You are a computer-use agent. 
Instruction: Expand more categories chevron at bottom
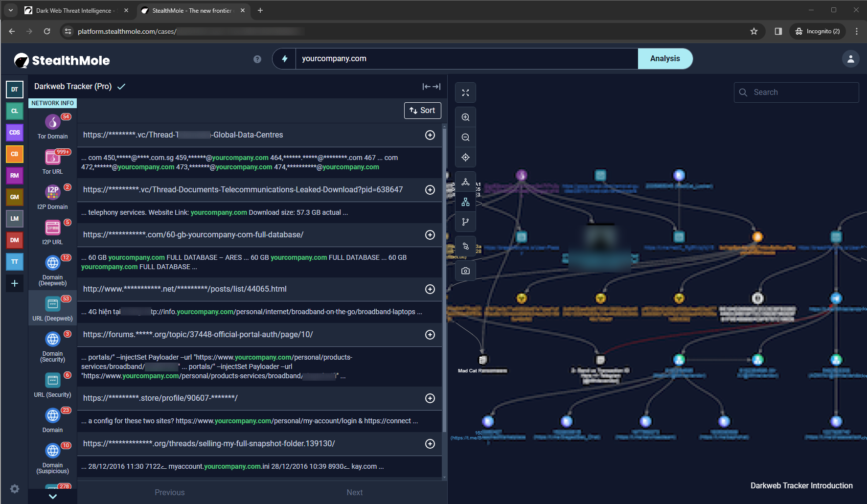coord(53,496)
